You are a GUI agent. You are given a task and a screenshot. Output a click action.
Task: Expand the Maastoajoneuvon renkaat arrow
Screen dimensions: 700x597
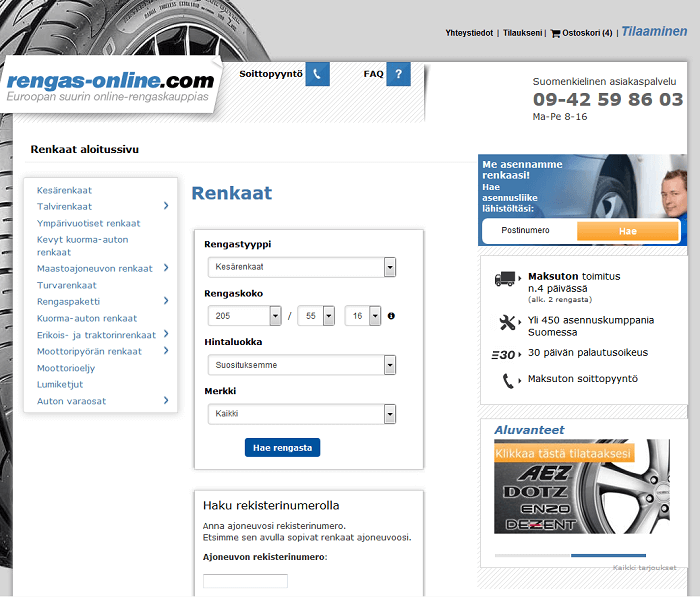(x=166, y=268)
